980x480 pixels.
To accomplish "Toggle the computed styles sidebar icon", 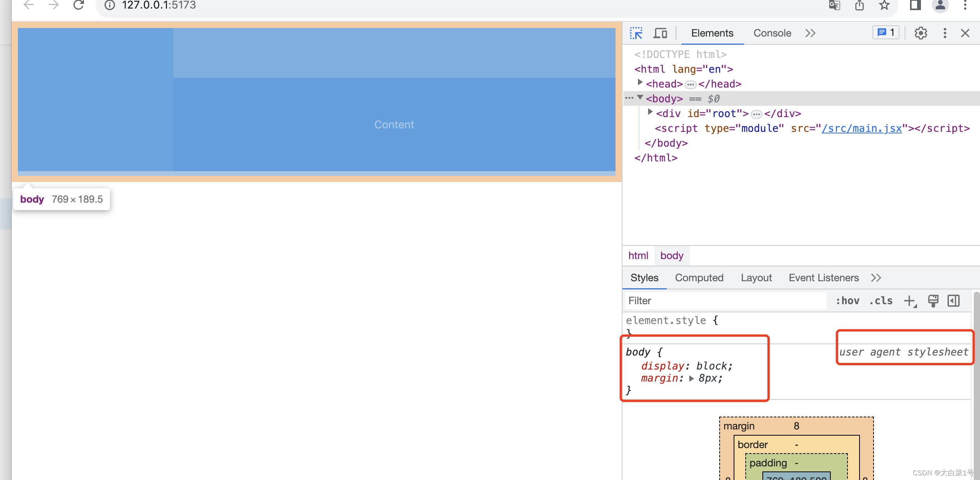I will click(x=954, y=301).
